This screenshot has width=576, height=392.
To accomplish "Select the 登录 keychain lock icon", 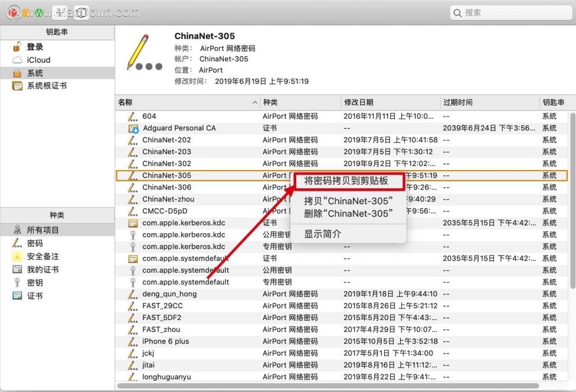I will click(17, 47).
